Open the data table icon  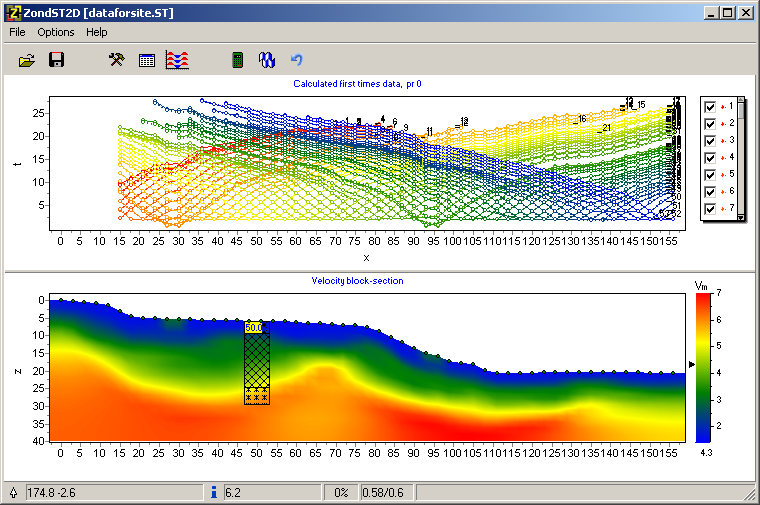coord(147,60)
